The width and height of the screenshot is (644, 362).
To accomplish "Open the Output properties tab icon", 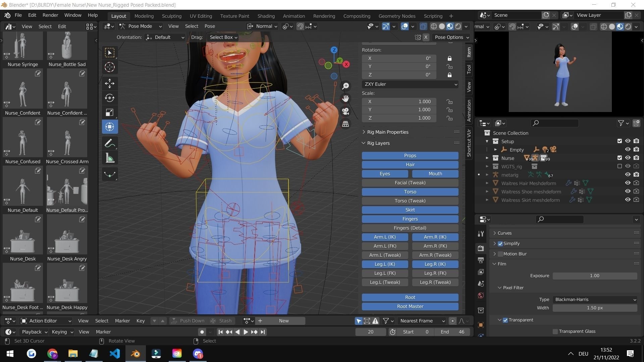I will click(481, 260).
